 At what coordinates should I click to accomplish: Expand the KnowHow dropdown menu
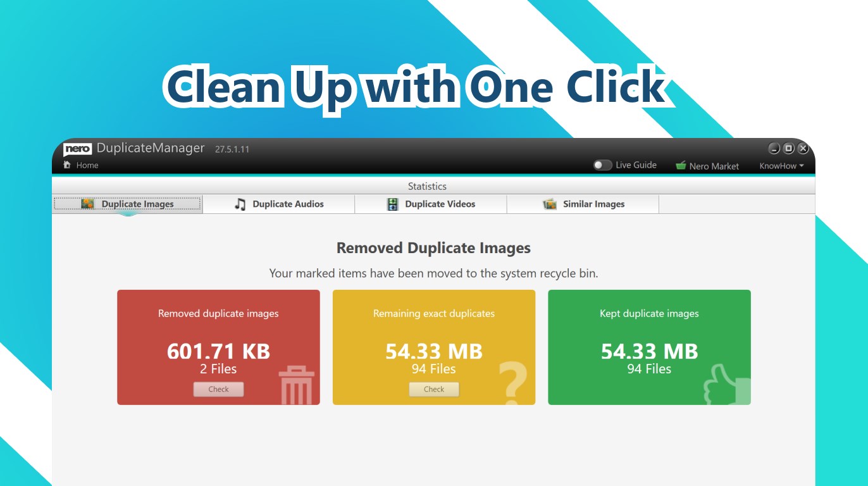(782, 166)
